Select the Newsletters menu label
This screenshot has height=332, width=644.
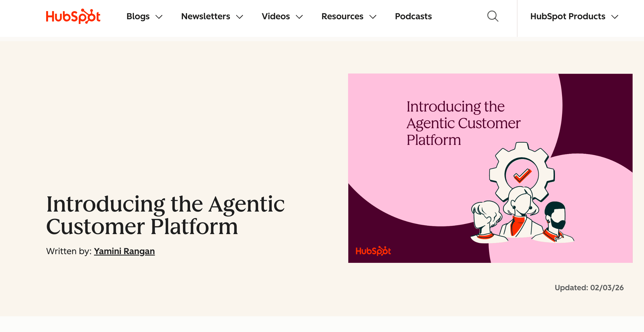pyautogui.click(x=206, y=16)
